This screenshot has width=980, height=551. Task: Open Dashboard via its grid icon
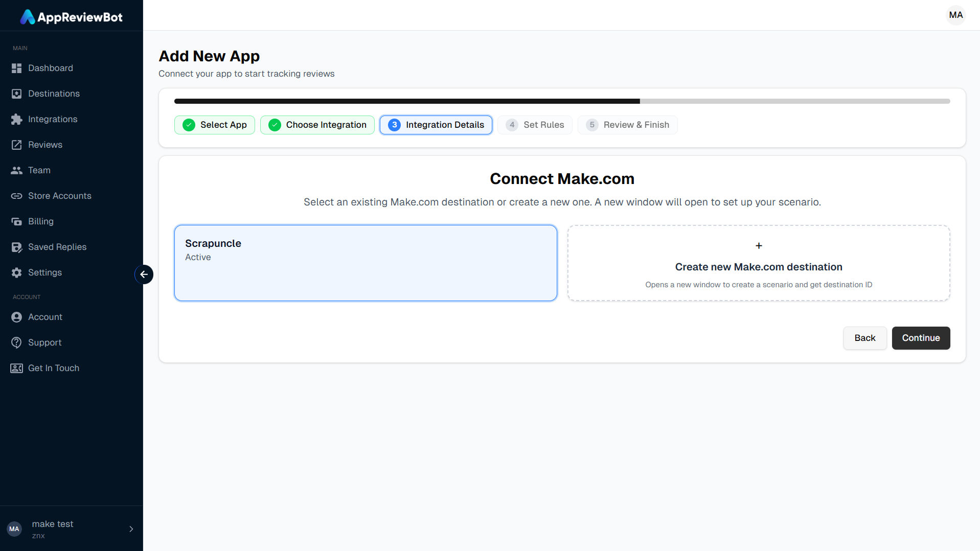17,68
